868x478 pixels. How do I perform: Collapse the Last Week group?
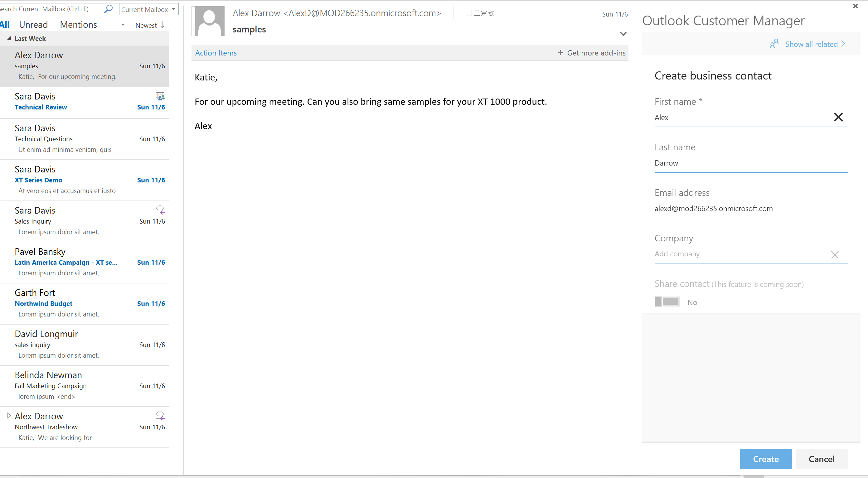pyautogui.click(x=9, y=38)
